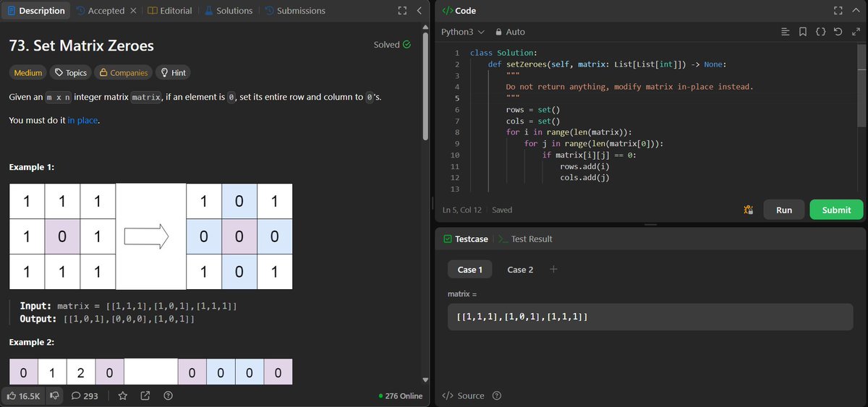This screenshot has width=868, height=407.
Task: Click the thumbs-down dislike icon
Action: coord(55,395)
